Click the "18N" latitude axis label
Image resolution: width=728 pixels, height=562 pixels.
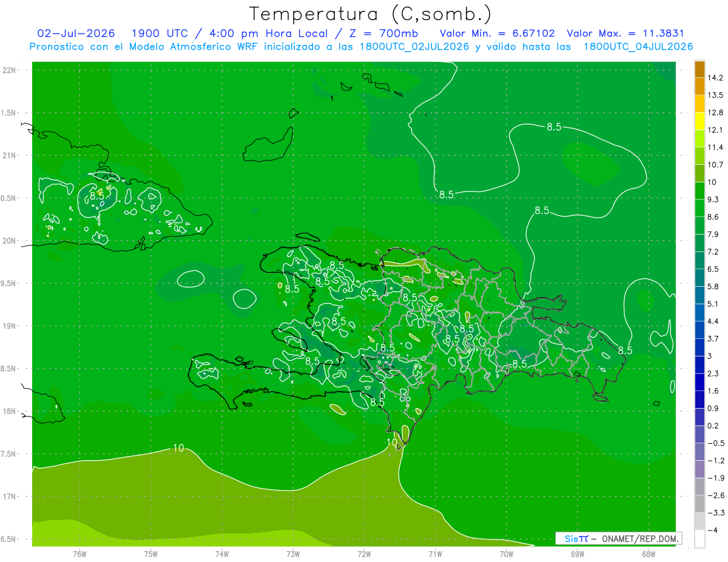coord(9,411)
